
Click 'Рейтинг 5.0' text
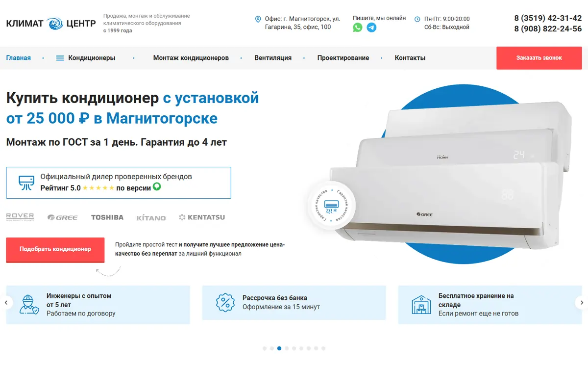pos(60,187)
